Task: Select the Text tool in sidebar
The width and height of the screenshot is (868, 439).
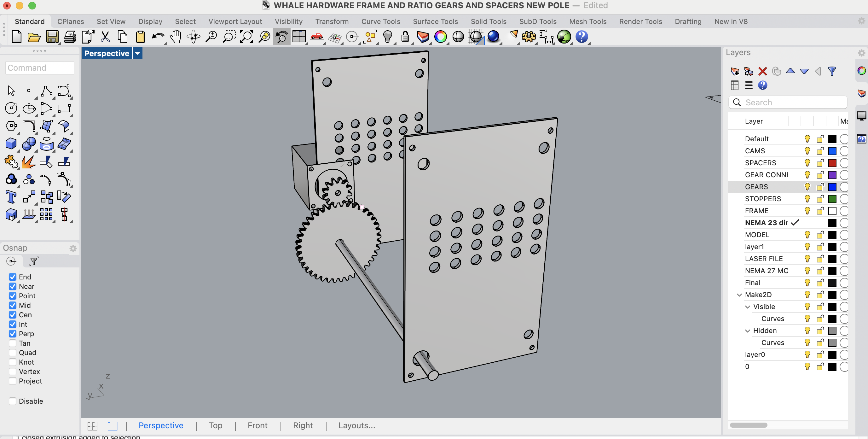Action: (x=11, y=197)
